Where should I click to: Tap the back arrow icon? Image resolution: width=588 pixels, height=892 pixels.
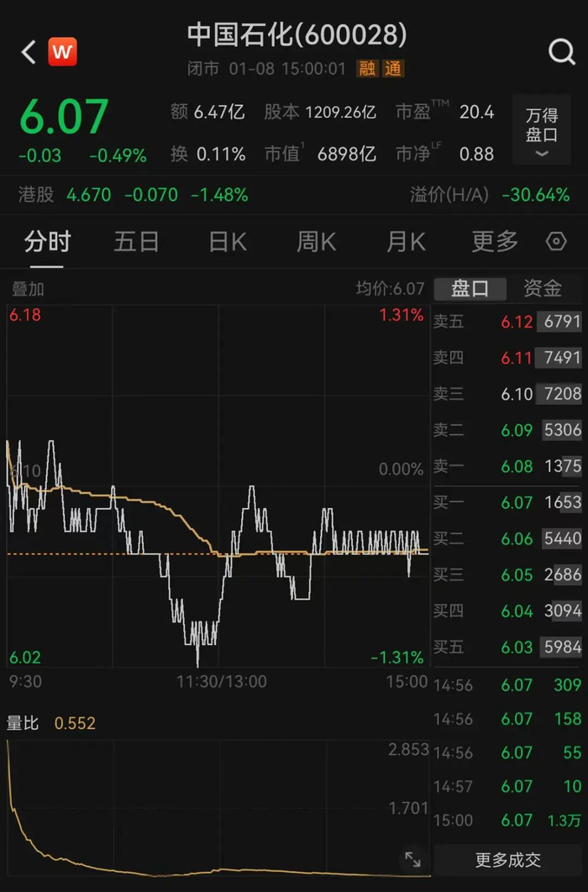tap(29, 52)
